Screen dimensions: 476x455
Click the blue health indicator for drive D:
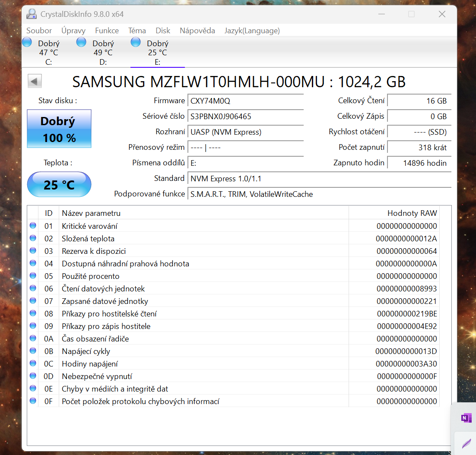point(81,42)
